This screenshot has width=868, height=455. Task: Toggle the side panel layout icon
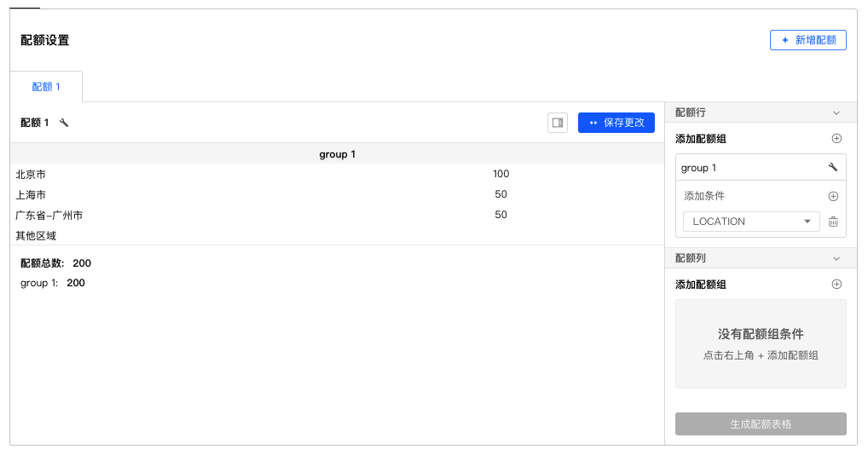coord(558,123)
